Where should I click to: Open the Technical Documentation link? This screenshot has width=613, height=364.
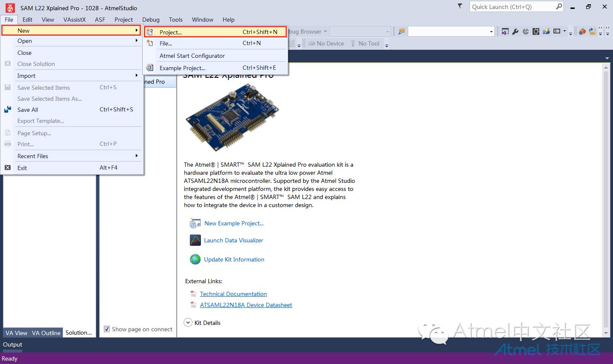233,294
